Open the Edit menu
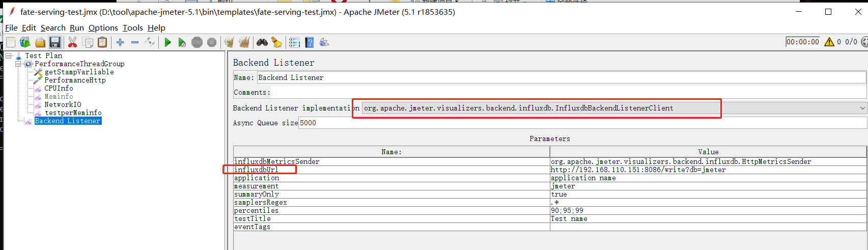868x250 pixels. click(x=29, y=27)
